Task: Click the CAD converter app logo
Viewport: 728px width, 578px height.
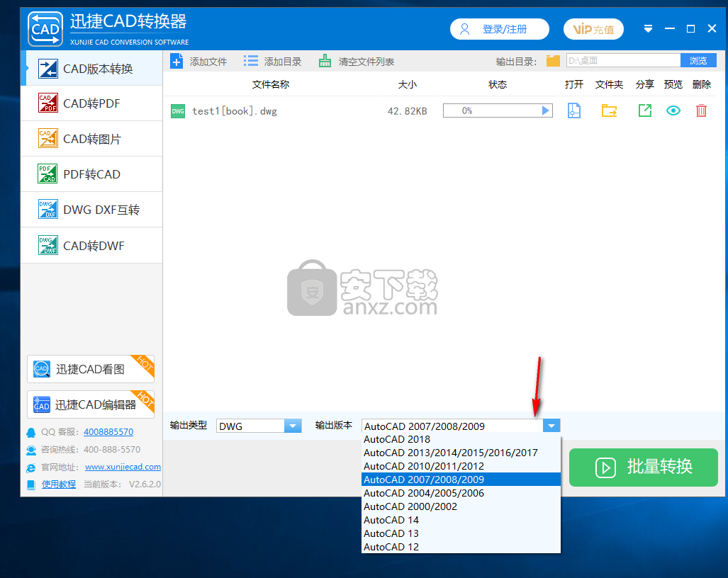Action: pos(45,29)
